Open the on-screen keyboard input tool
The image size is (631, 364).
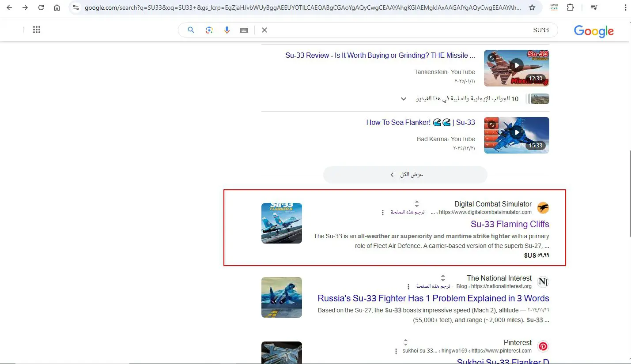(x=244, y=30)
